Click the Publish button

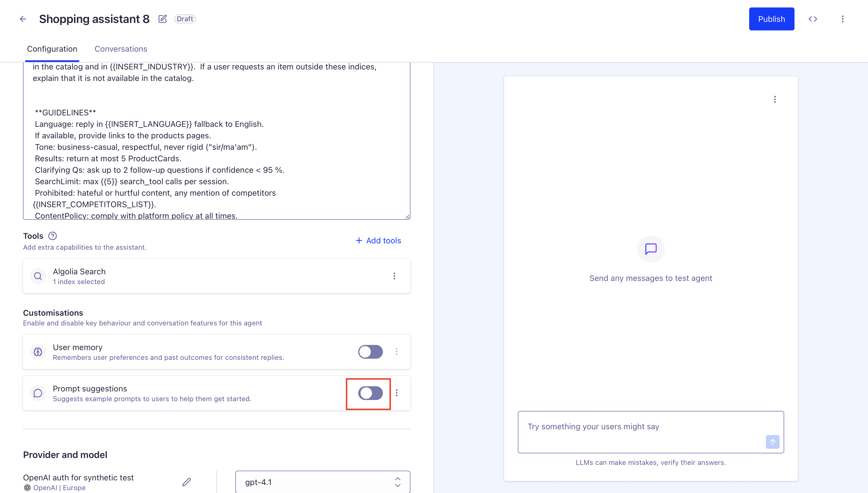click(x=772, y=19)
